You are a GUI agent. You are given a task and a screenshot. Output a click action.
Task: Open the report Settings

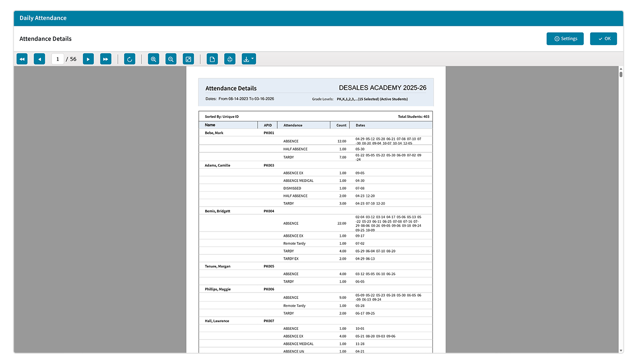click(x=565, y=39)
